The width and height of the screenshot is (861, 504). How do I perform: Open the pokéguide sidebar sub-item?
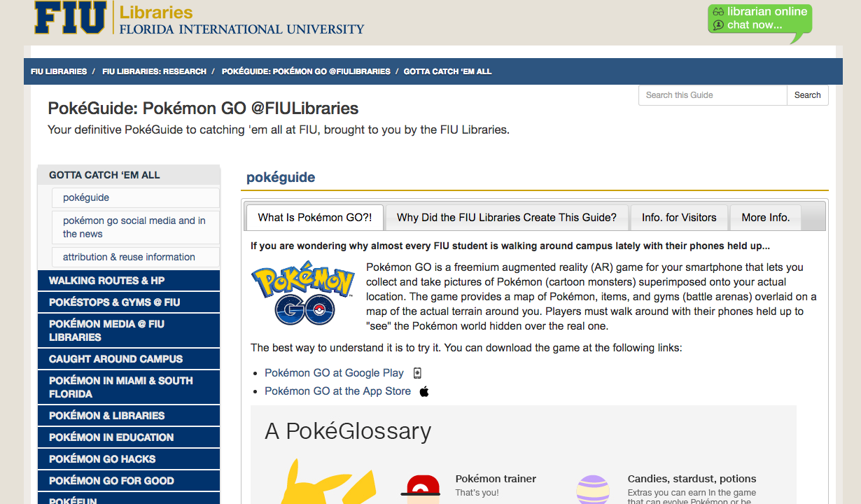point(136,197)
